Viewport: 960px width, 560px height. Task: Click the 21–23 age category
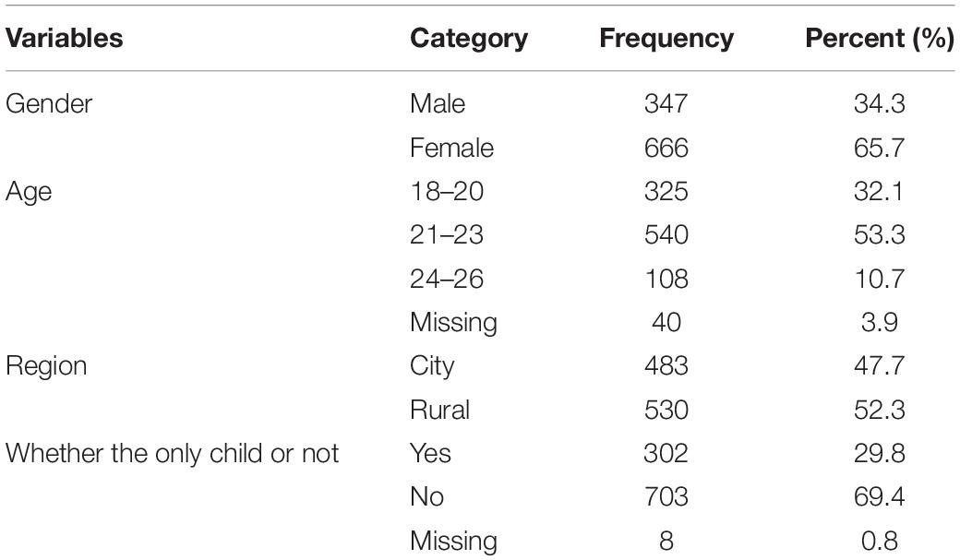pyautogui.click(x=447, y=235)
